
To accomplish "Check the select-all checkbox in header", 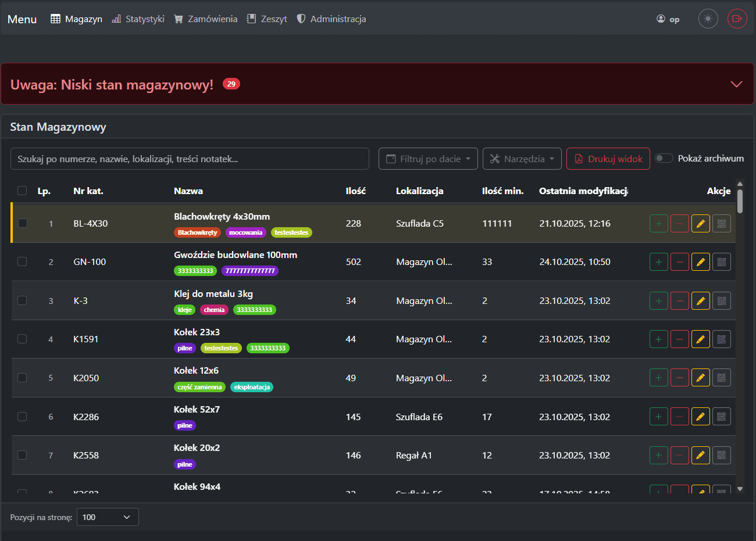I will point(22,191).
